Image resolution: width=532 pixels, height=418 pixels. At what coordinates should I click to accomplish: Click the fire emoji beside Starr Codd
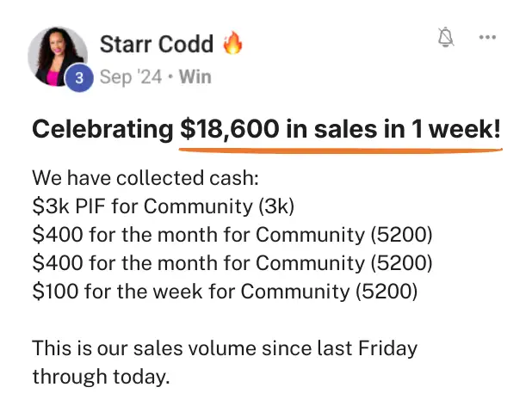[232, 43]
